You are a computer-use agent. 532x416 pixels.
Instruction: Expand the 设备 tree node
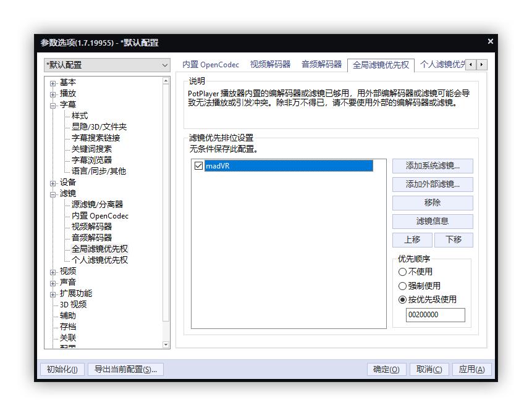coord(54,182)
